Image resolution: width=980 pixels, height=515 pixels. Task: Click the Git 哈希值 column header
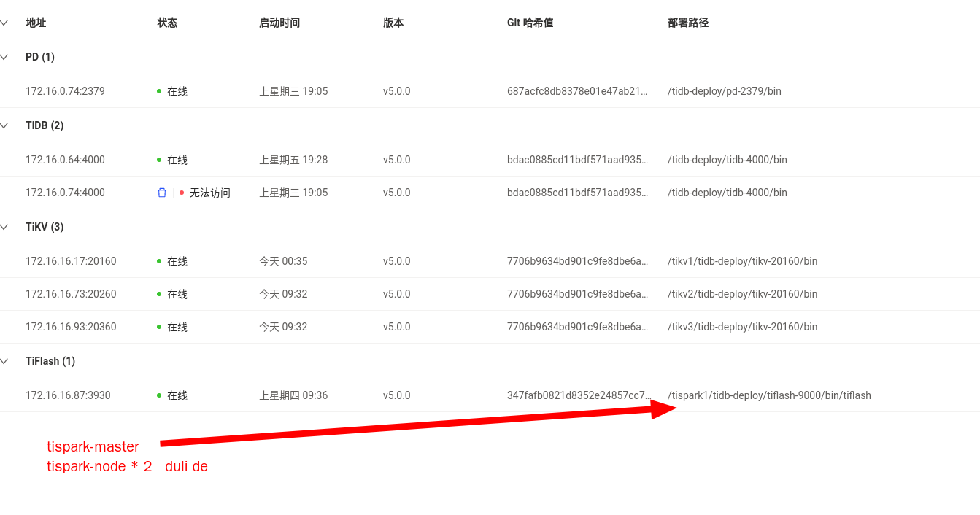pos(530,23)
